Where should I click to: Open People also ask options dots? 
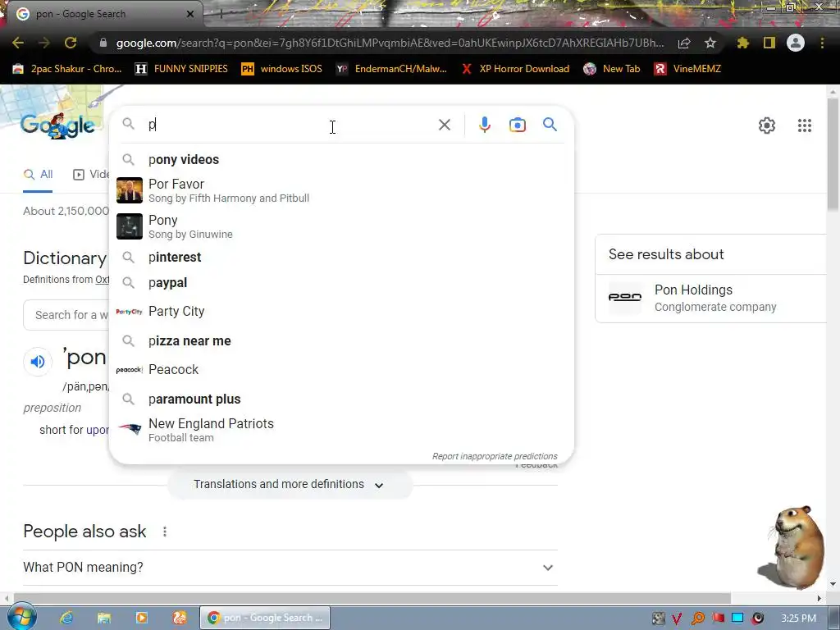click(165, 532)
